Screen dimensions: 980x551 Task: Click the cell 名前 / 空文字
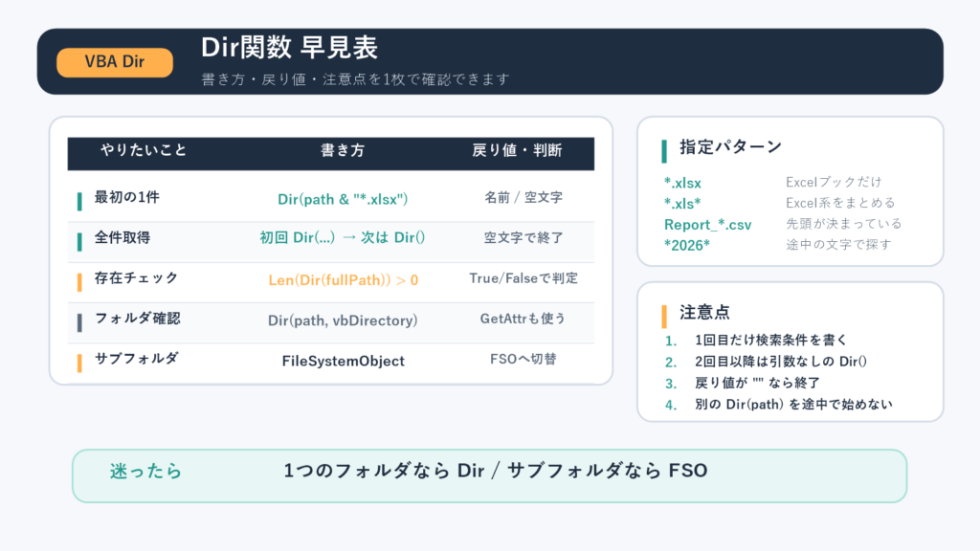tap(523, 197)
